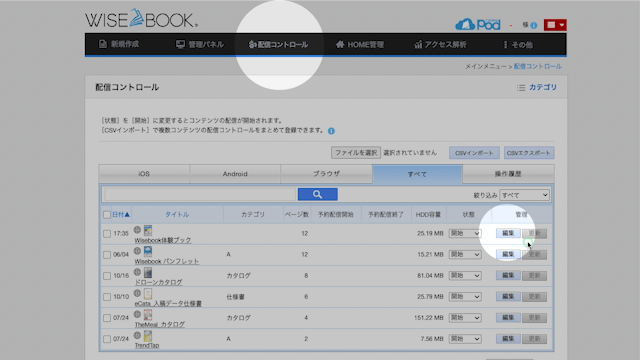Image resolution: width=640 pixels, height=360 pixels.
Task: Click globe icon in TheMeal カタログ row
Action: tap(137, 314)
